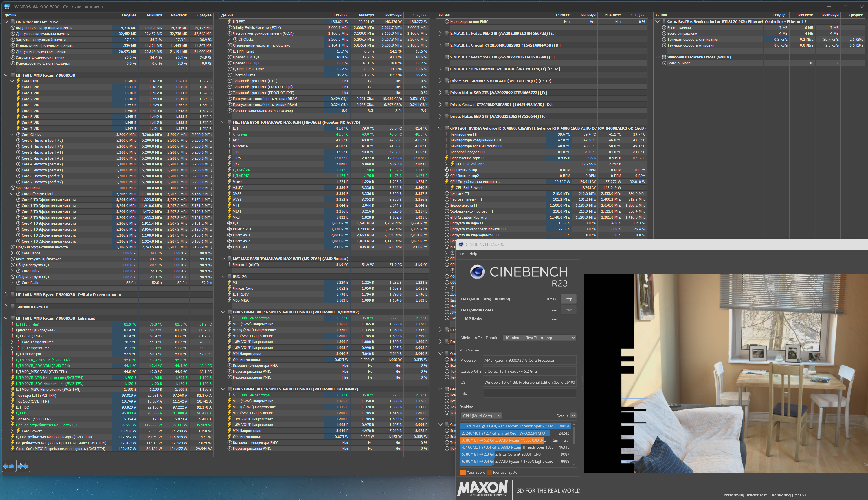Click the Cinebench logo sphere icon
Viewport: 868px width, 500px height.
(477, 272)
